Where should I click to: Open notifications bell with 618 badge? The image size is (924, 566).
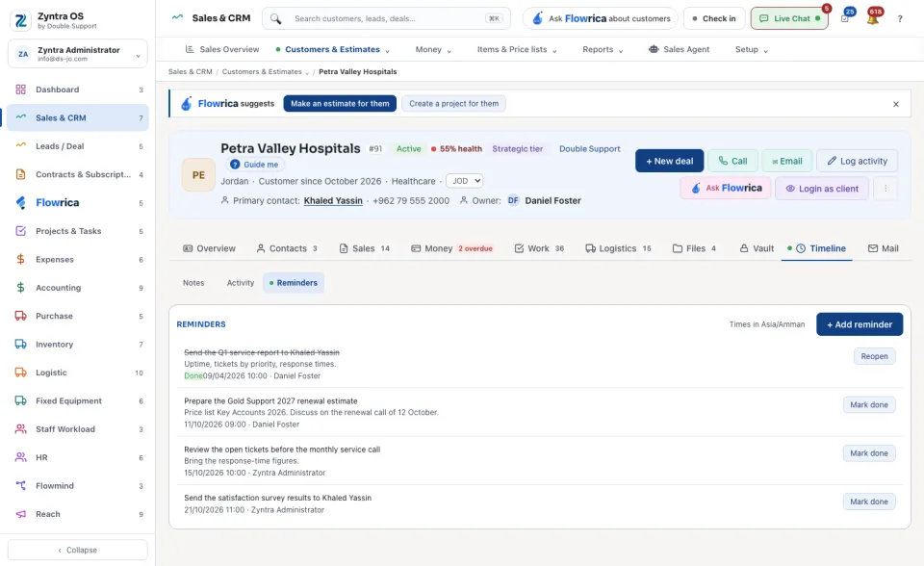[873, 17]
